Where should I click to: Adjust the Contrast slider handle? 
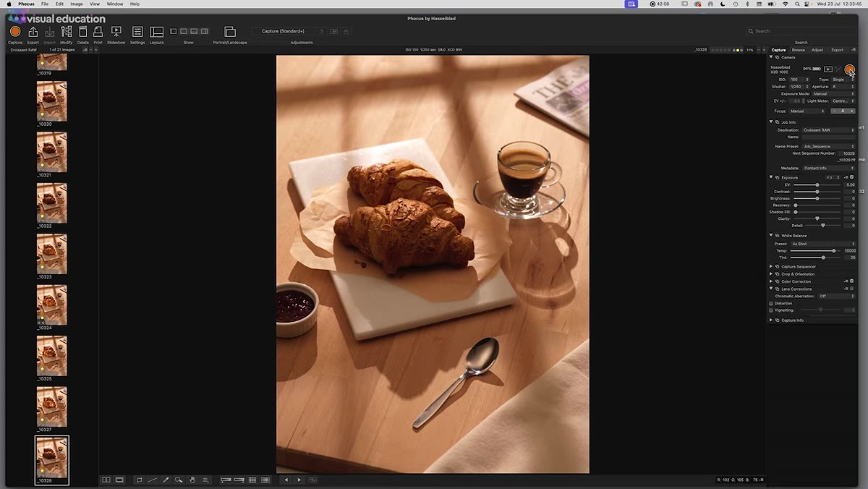click(817, 192)
